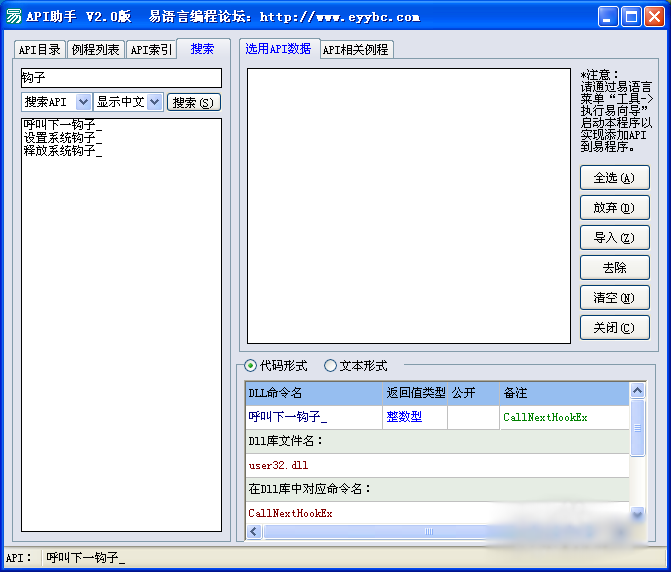Click the 去除 button
Screen dimensions: 671x572
pyautogui.click(x=614, y=268)
